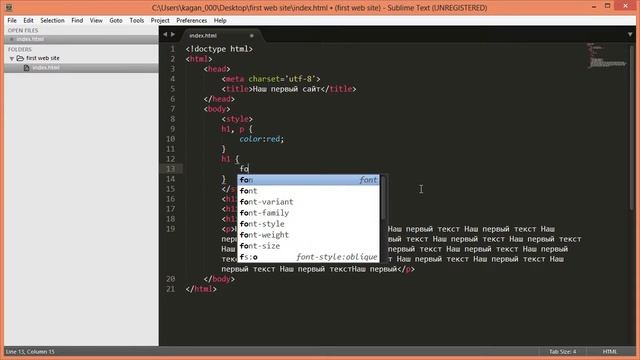Image resolution: width=640 pixels, height=360 pixels.
Task: Click line number 21 in the gutter
Action: pyautogui.click(x=170, y=289)
